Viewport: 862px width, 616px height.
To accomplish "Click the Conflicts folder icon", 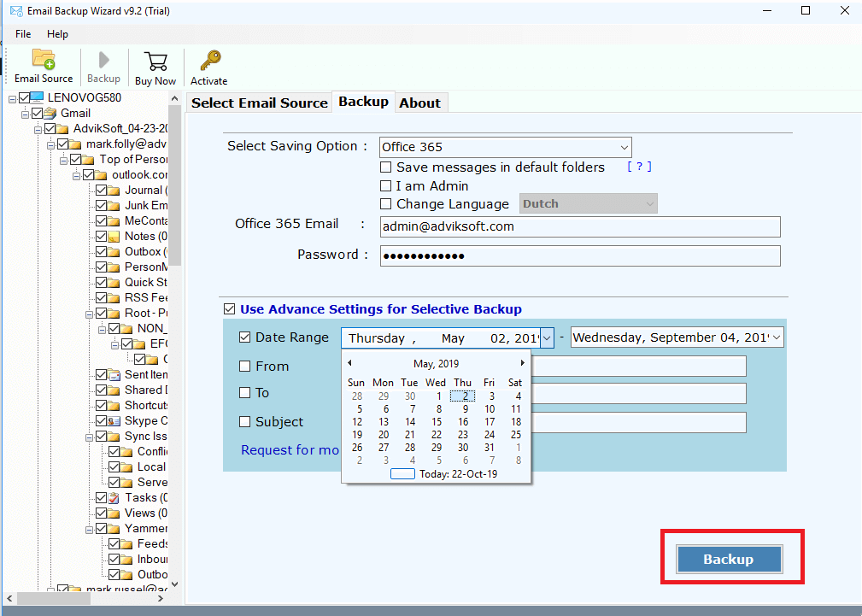I will tap(126, 452).
